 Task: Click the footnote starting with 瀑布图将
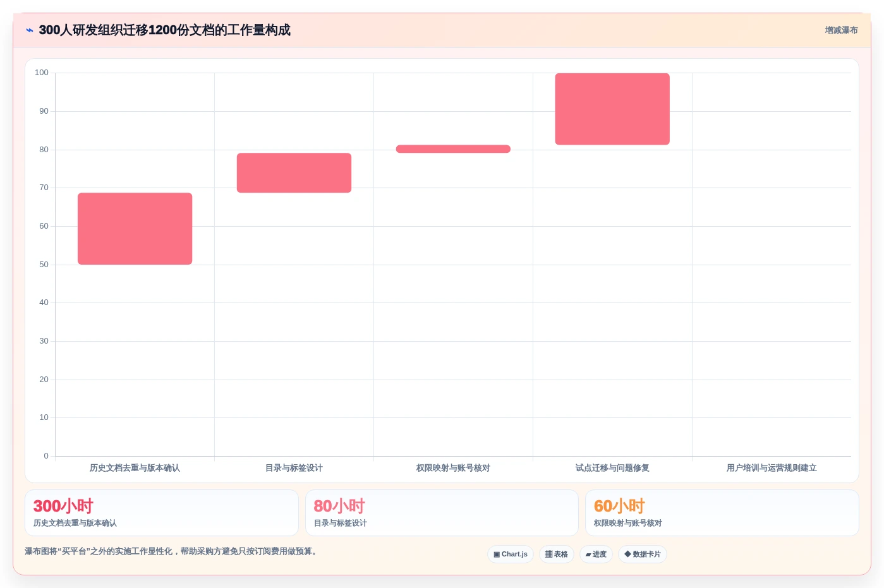[173, 551]
